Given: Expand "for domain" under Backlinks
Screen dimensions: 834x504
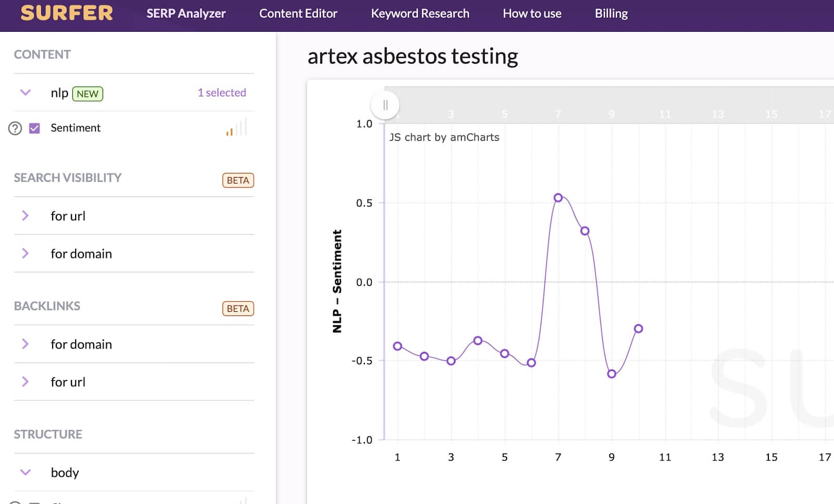Looking at the screenshot, I should [25, 344].
